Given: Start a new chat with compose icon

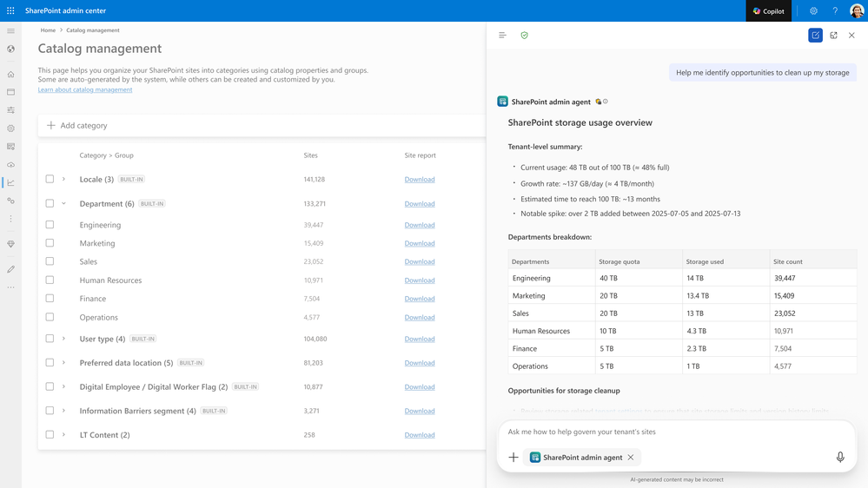Looking at the screenshot, I should [x=815, y=36].
